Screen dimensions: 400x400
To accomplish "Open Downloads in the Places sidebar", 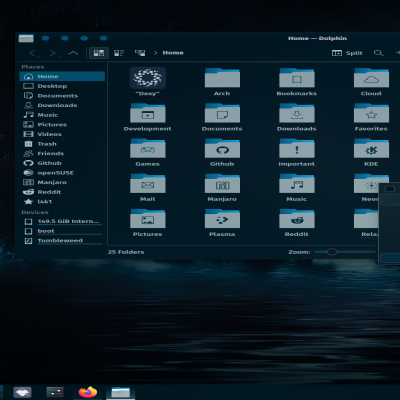I will (x=62, y=105).
